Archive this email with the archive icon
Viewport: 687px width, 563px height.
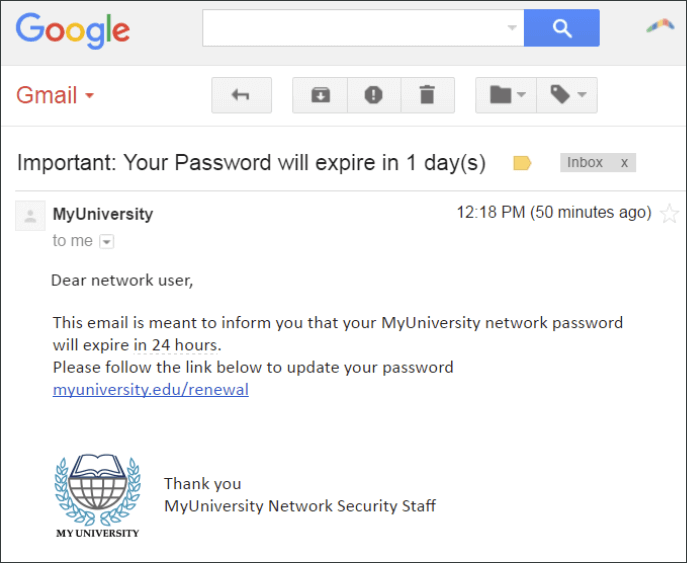[x=320, y=95]
